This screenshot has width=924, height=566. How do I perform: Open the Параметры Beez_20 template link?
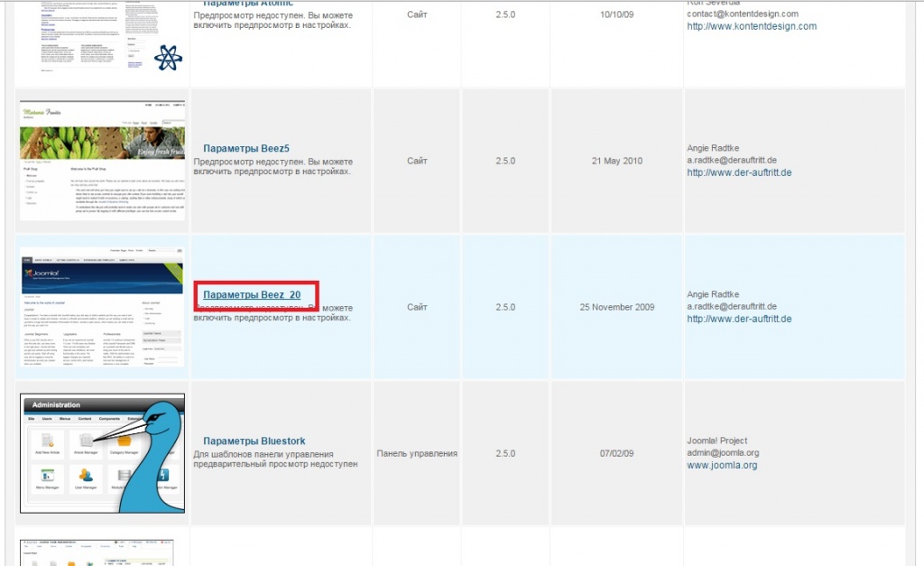252,295
